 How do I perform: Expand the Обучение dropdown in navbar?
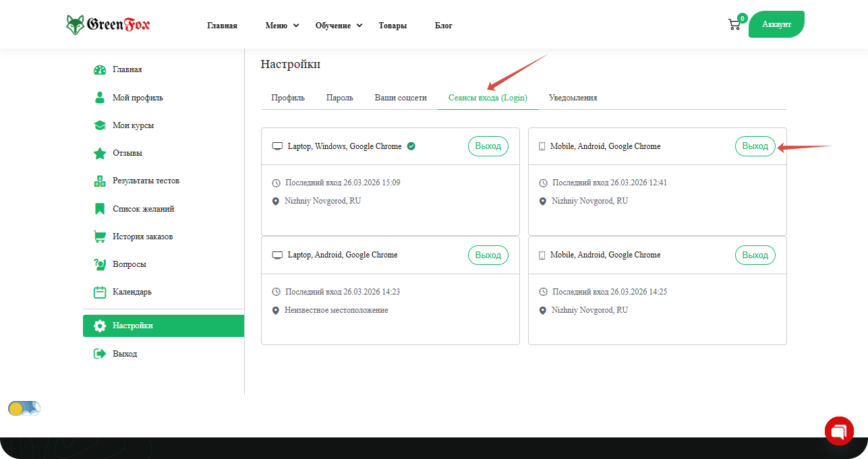339,26
